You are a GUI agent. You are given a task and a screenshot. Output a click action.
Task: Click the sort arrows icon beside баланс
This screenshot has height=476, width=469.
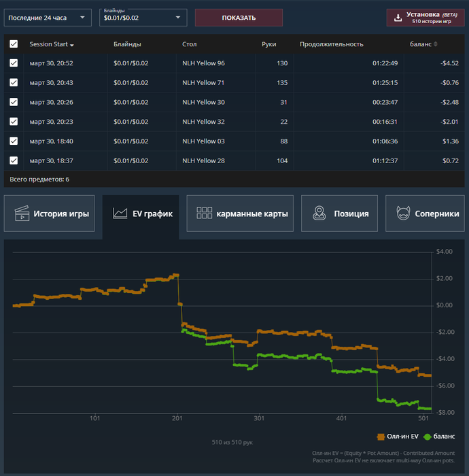(436, 44)
